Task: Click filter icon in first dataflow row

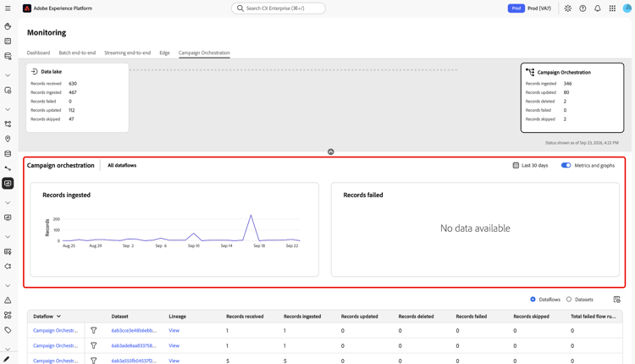Action: (93, 330)
